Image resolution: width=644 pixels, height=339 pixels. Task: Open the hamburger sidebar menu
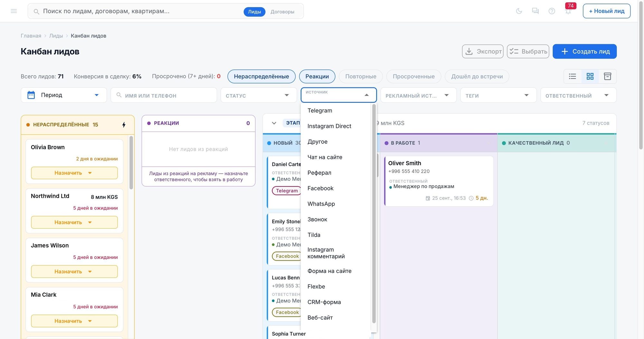(14, 11)
